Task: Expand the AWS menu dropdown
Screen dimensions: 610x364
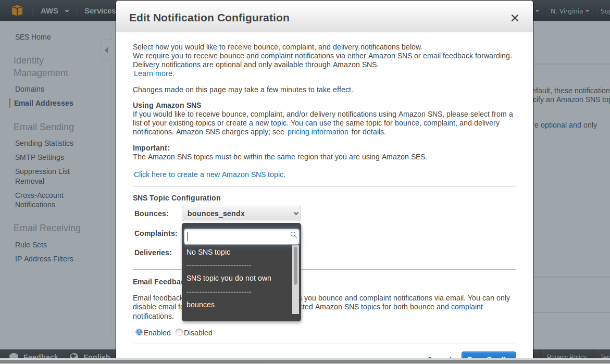Action: (x=55, y=11)
